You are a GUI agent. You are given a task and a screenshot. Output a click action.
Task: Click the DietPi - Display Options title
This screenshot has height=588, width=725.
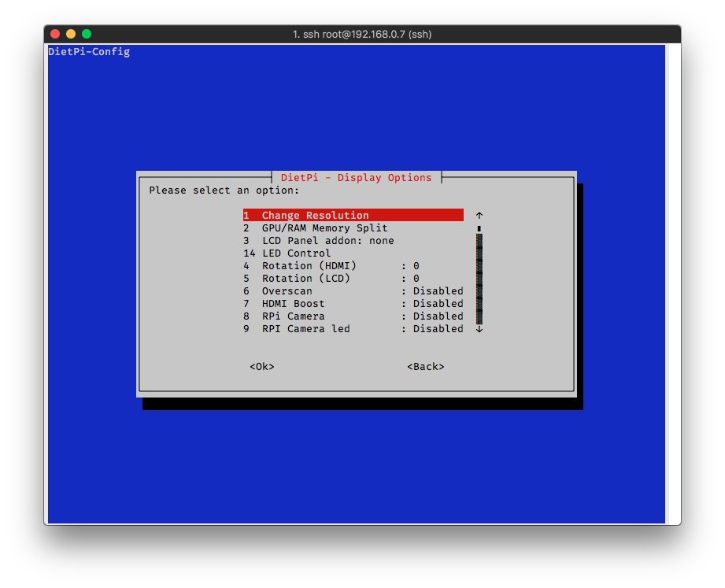pyautogui.click(x=356, y=178)
